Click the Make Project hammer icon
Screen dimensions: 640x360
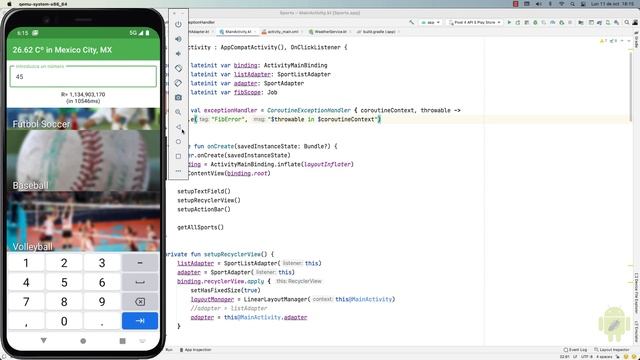coord(411,22)
